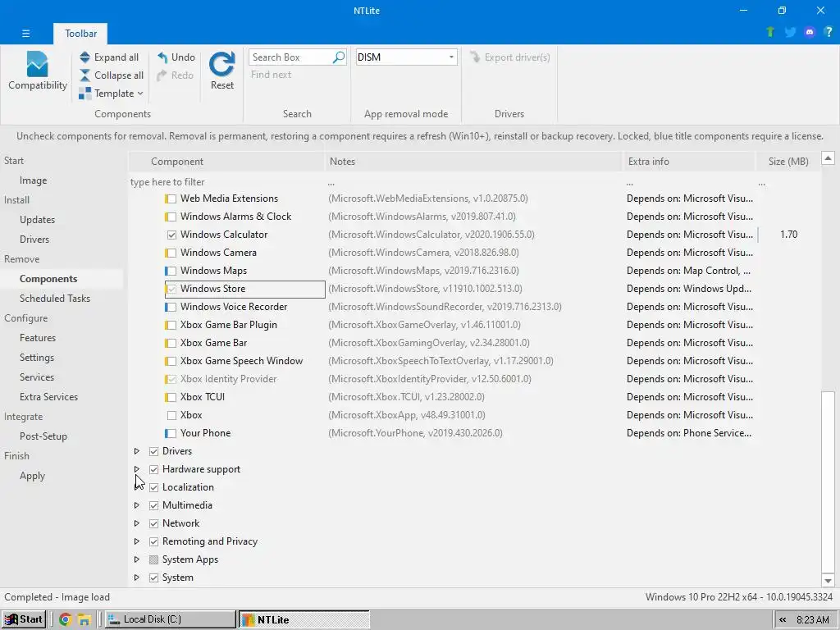Viewport: 840px width, 630px height.
Task: Click Export driver(s)
Action: (510, 57)
